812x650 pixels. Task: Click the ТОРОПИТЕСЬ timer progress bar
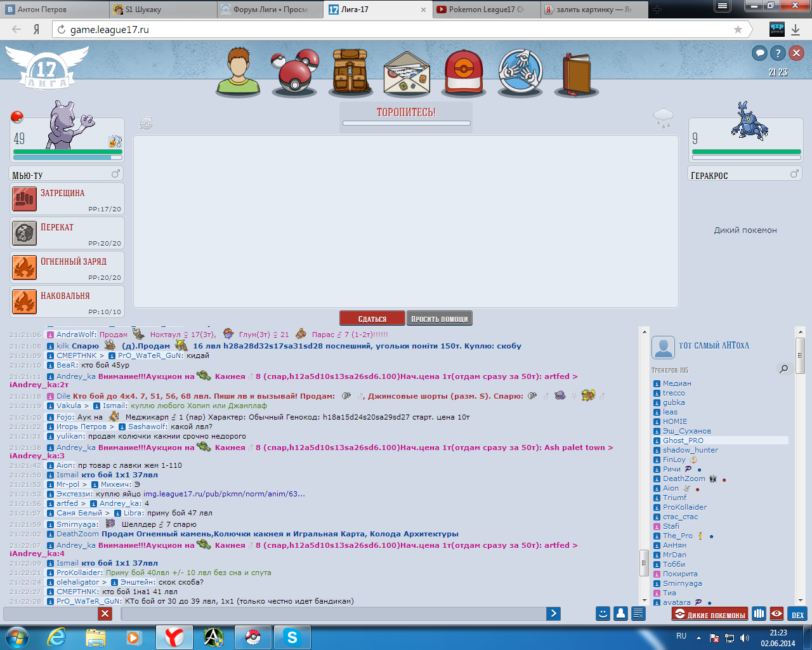click(x=407, y=123)
